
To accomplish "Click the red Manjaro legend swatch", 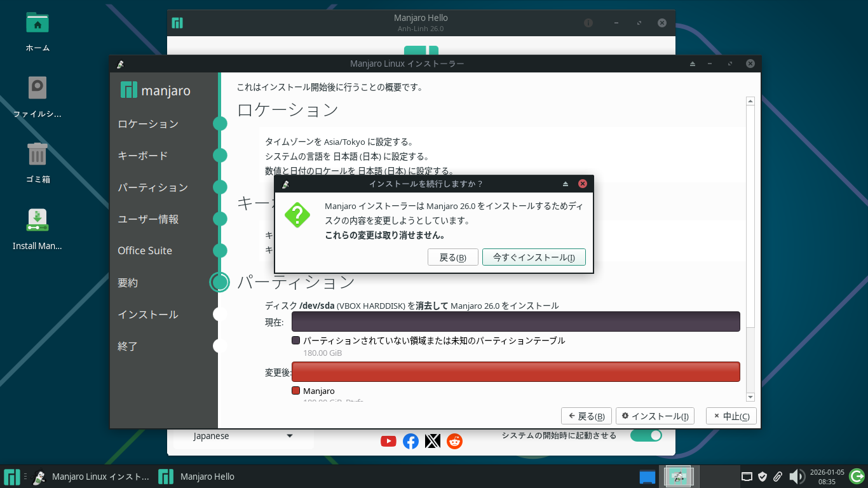I will pyautogui.click(x=295, y=391).
